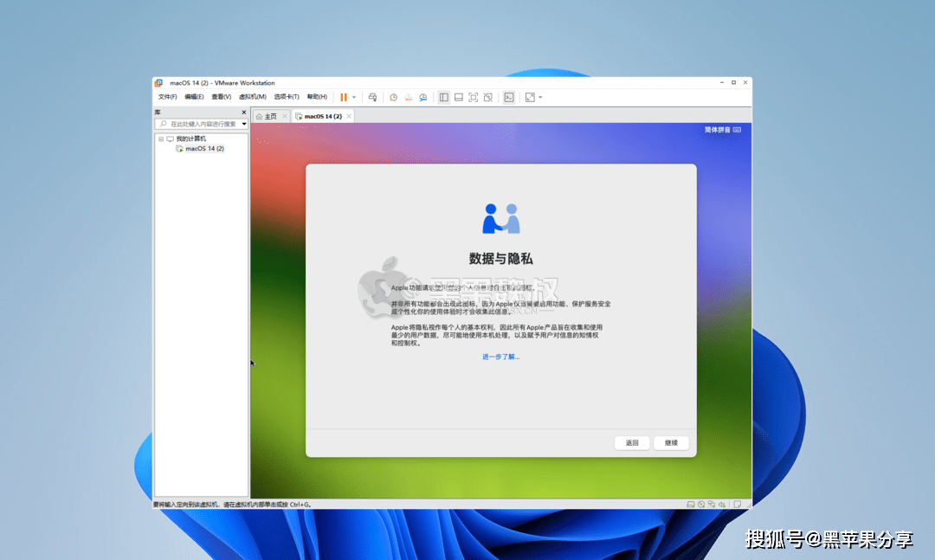This screenshot has width=935, height=560.
Task: Minimize the VMware Workstation window
Action: (x=722, y=83)
